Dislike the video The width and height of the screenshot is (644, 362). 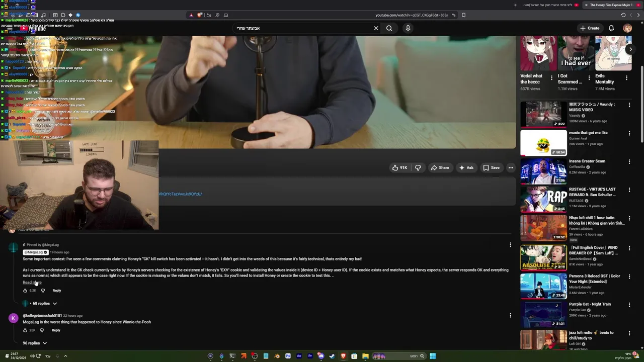coord(418,167)
